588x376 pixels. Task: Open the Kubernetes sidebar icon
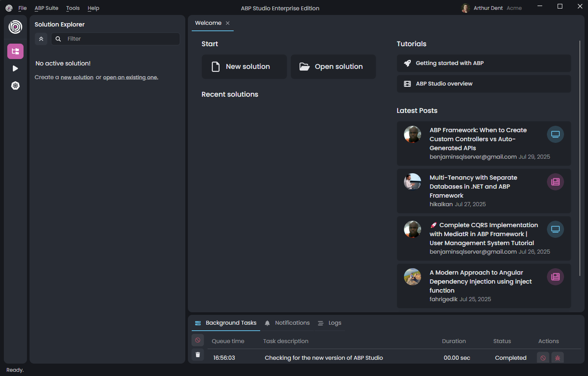tap(15, 86)
